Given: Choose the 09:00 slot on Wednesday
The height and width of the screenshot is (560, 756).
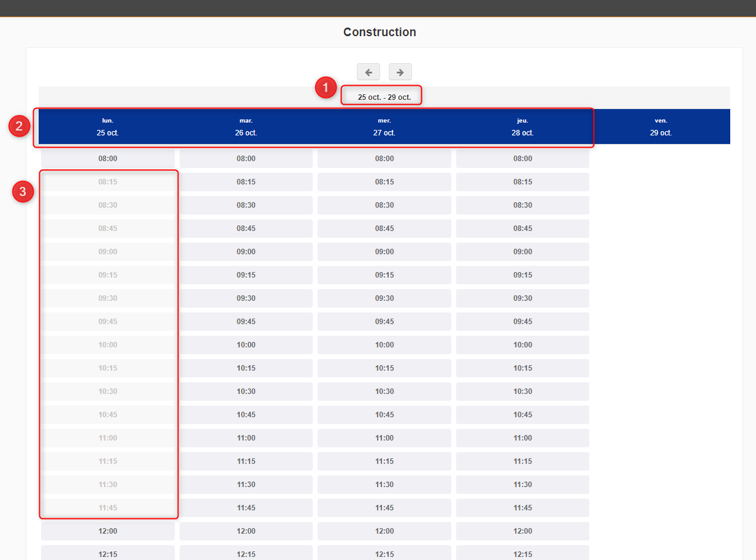Looking at the screenshot, I should 384,252.
